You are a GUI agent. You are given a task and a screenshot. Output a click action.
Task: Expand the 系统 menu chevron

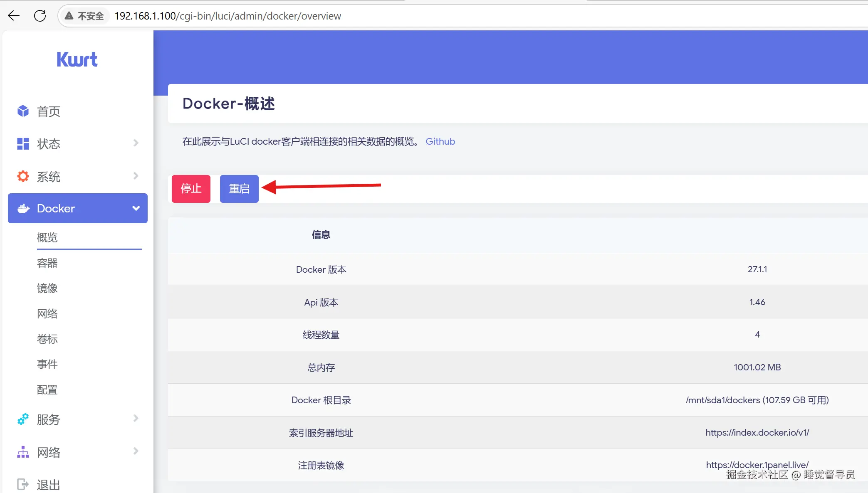coord(136,176)
